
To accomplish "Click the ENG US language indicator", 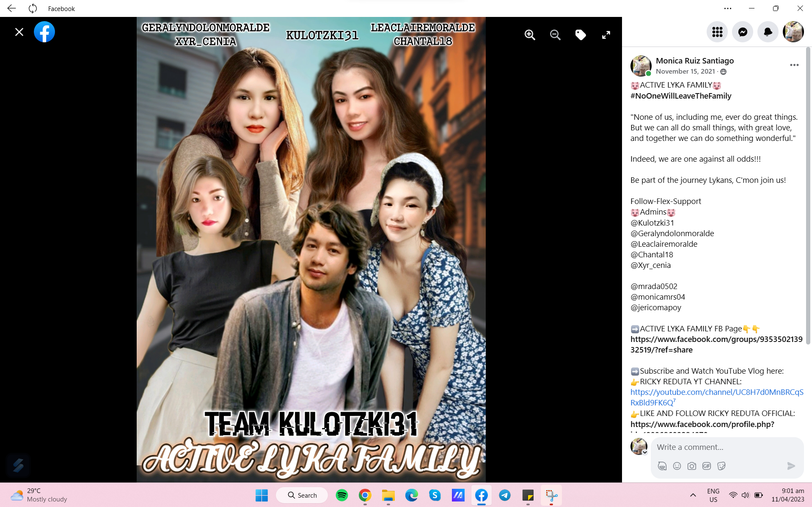I will click(713, 495).
